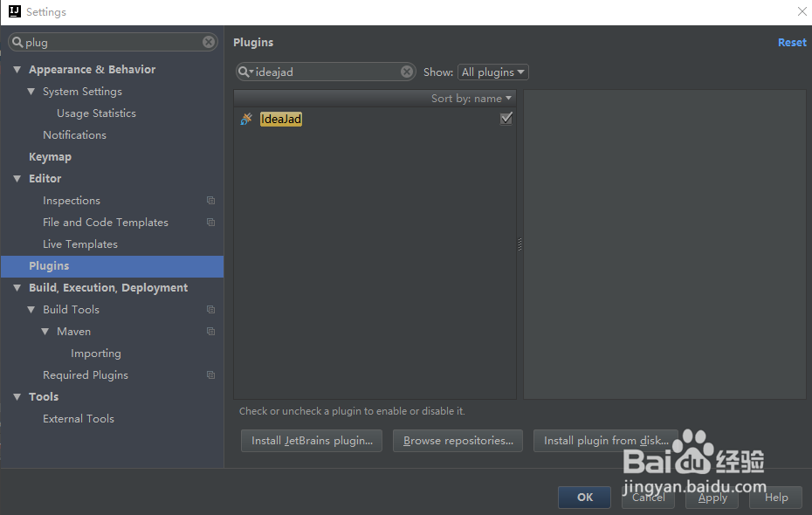Viewport: 812px width, 515px height.
Task: Open External Tools settings page
Action: [x=79, y=419]
